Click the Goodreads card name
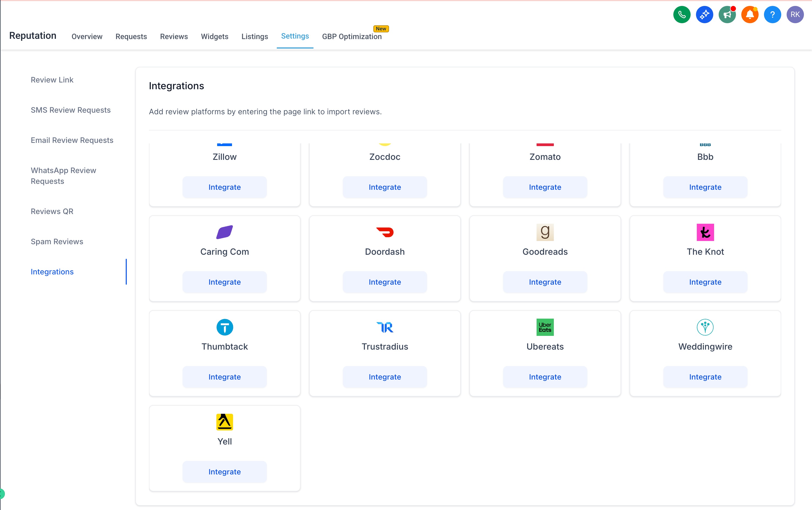The image size is (812, 510). click(x=545, y=252)
